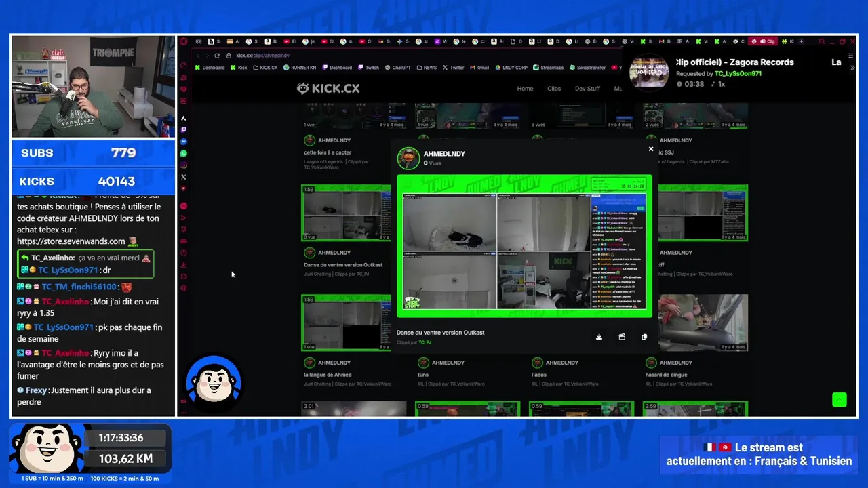Open the LNDY CORP bookmark
The width and height of the screenshot is (868, 488).
tap(511, 68)
